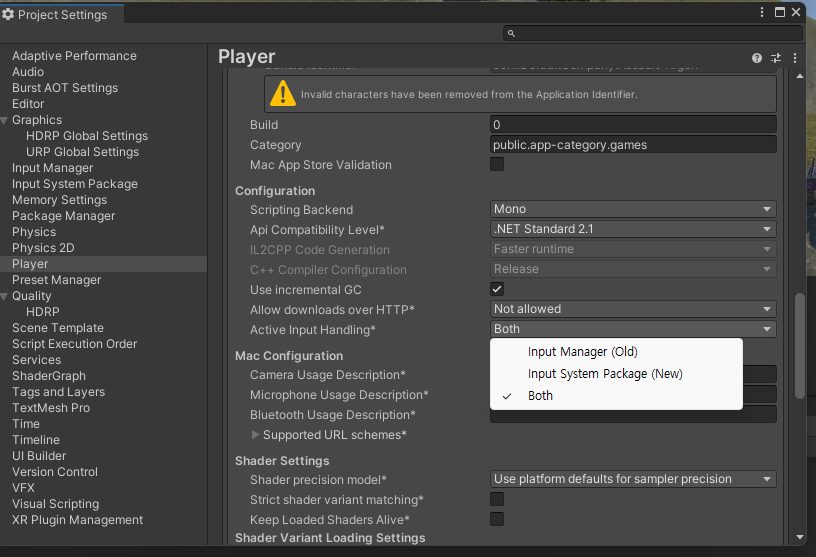This screenshot has width=816, height=557.
Task: Disable Use incremental GC checkbox
Action: click(x=497, y=289)
